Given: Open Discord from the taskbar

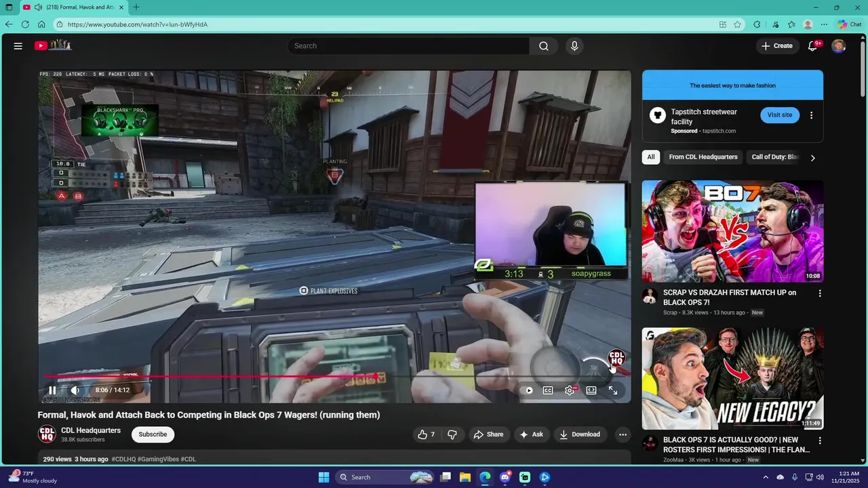Looking at the screenshot, I should coord(505,477).
